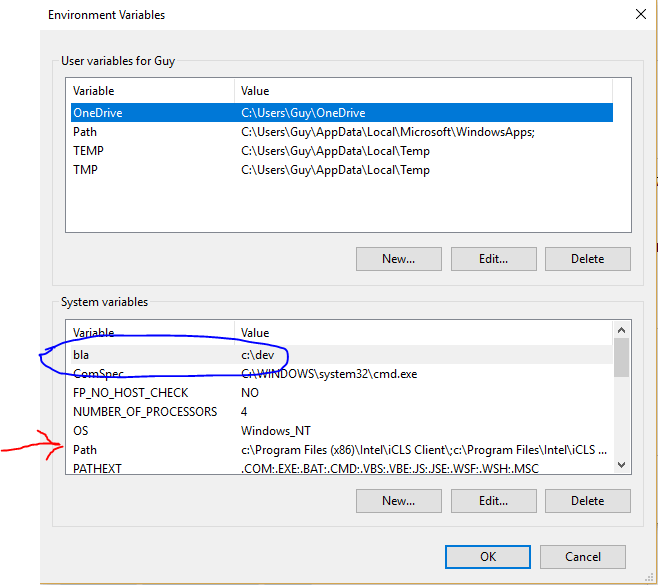This screenshot has height=585, width=658.
Task: Confirm the dialog with OK
Action: click(488, 557)
